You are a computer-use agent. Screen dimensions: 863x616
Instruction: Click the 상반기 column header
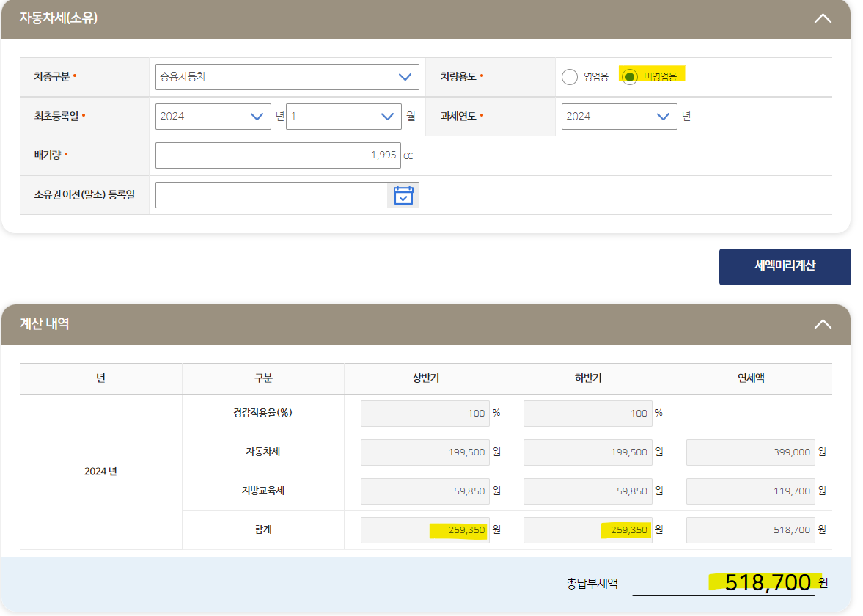(x=425, y=378)
